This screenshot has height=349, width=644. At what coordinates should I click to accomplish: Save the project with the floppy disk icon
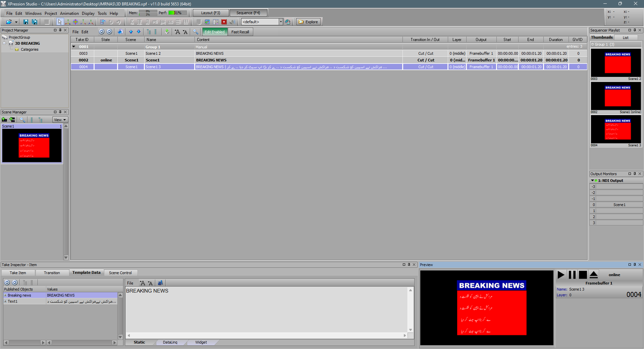(26, 22)
